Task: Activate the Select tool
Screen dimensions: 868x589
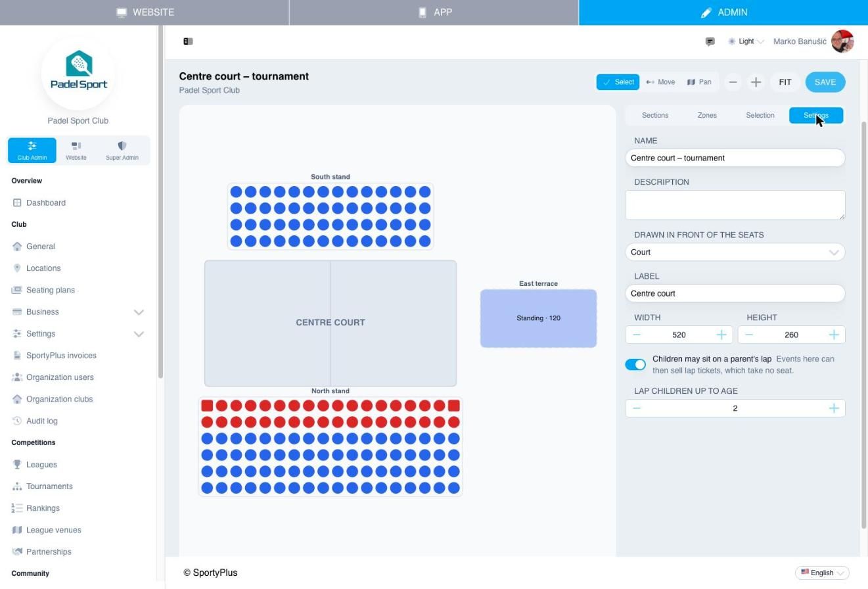Action: (618, 82)
